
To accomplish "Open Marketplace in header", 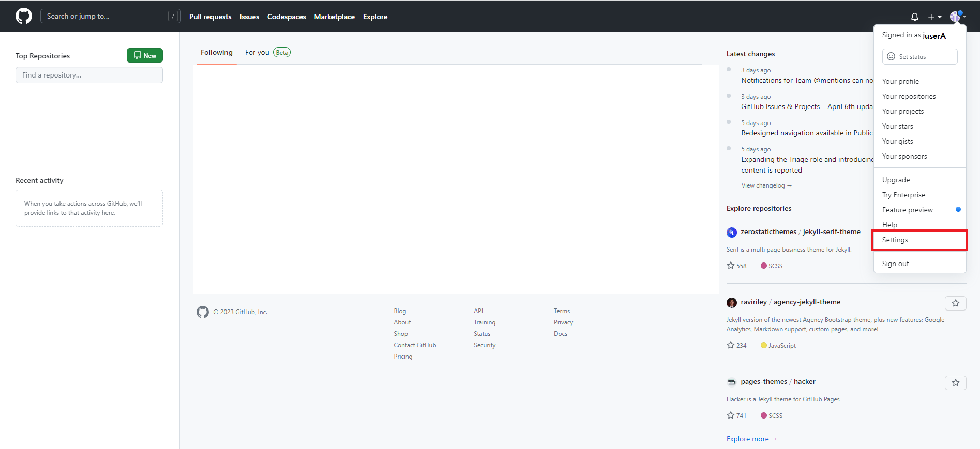I will [334, 17].
